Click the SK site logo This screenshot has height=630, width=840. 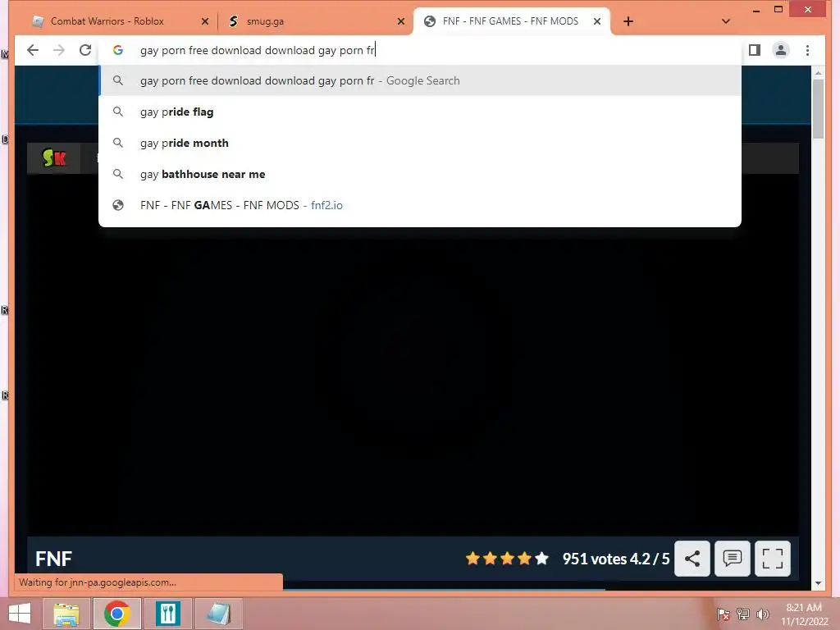coord(54,158)
